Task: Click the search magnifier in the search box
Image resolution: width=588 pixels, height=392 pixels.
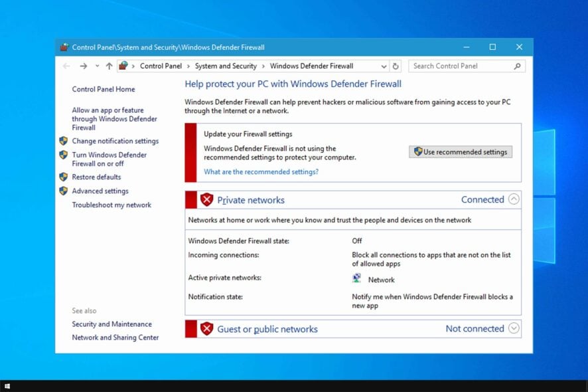Action: pos(516,66)
